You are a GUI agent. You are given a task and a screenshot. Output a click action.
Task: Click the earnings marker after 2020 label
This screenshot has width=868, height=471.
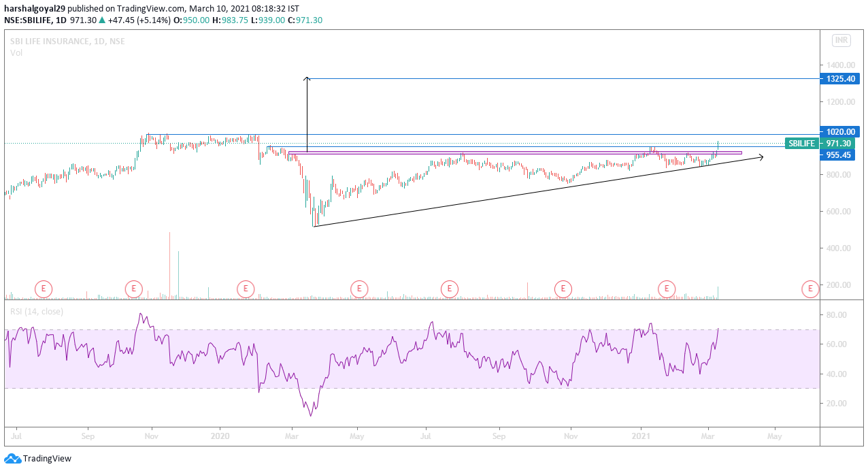click(246, 289)
